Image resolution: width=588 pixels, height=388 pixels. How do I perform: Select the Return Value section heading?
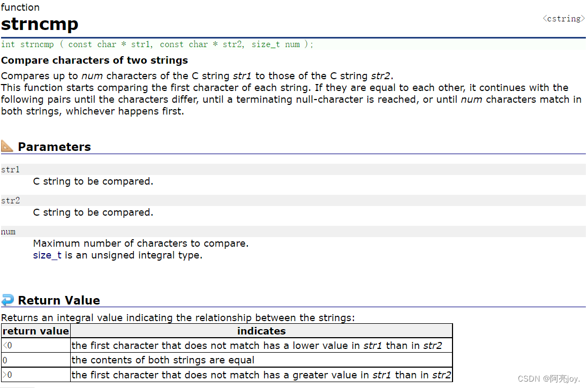(x=59, y=300)
